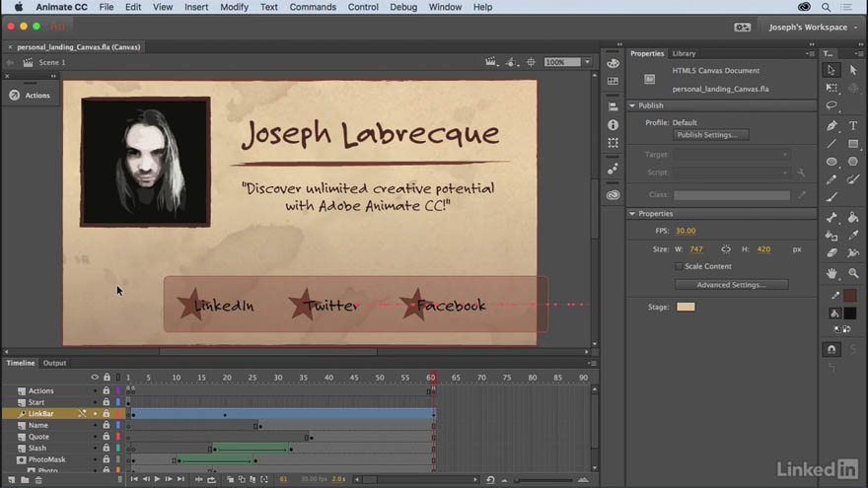Enable the Scale Content checkbox
Screen dimensions: 868x488
pyautogui.click(x=679, y=266)
